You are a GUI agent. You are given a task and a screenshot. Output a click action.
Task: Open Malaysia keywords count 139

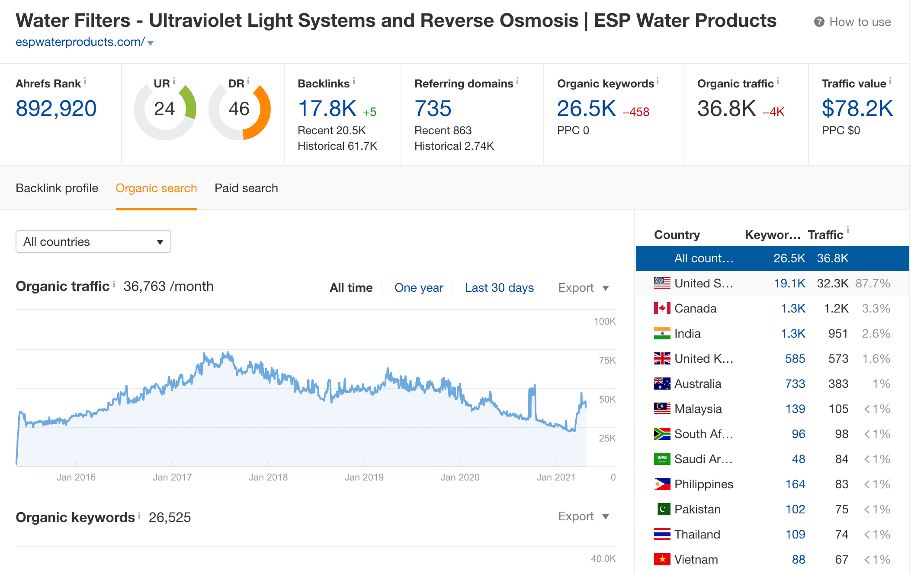pyautogui.click(x=795, y=409)
